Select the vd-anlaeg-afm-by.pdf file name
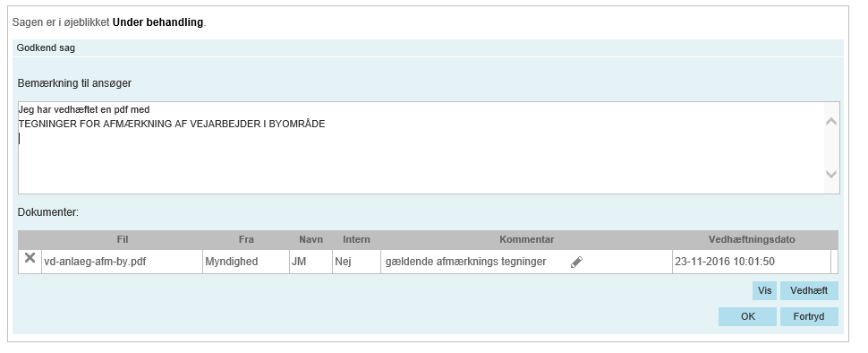 (95, 262)
